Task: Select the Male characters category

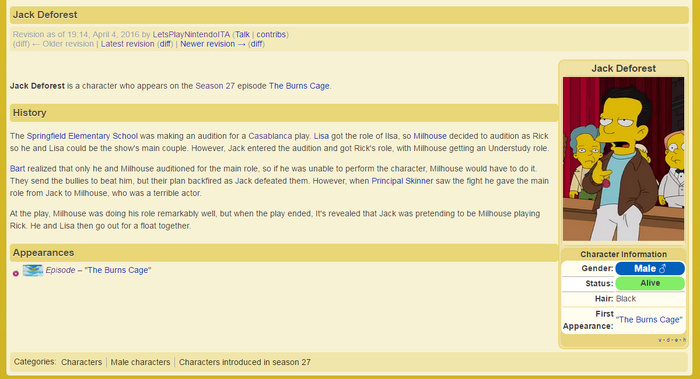Action: click(140, 362)
